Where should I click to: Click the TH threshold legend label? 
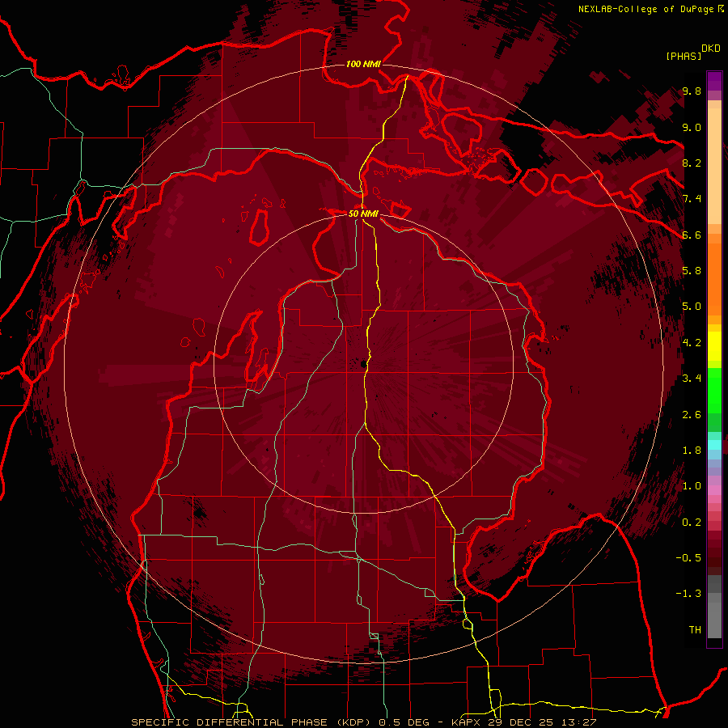click(x=695, y=630)
